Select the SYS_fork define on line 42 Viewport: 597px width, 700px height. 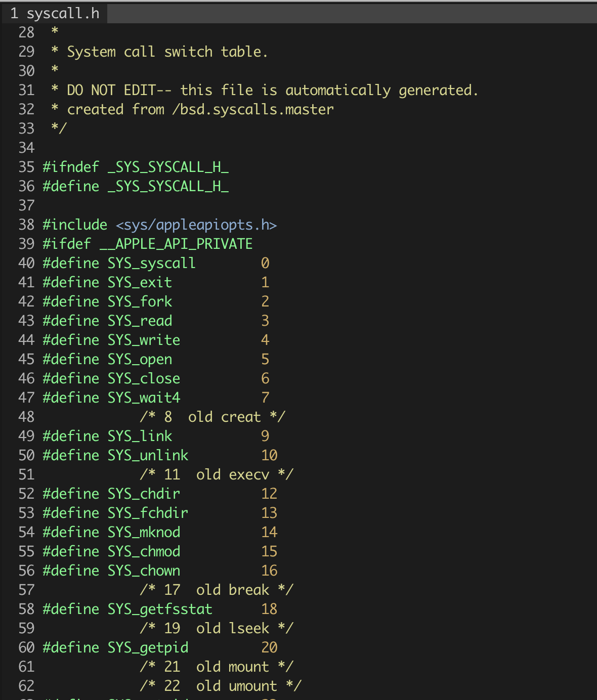[x=140, y=301]
